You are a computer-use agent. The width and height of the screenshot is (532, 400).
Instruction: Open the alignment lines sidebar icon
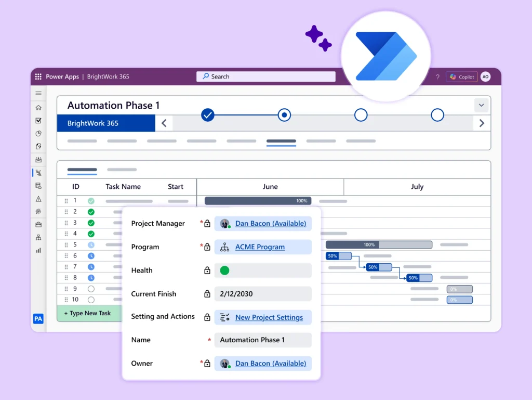[38, 212]
